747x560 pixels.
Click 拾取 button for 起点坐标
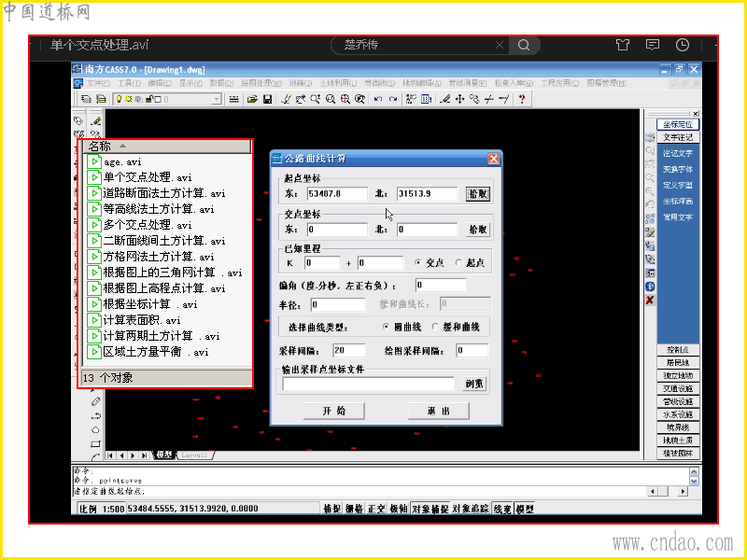(x=478, y=193)
